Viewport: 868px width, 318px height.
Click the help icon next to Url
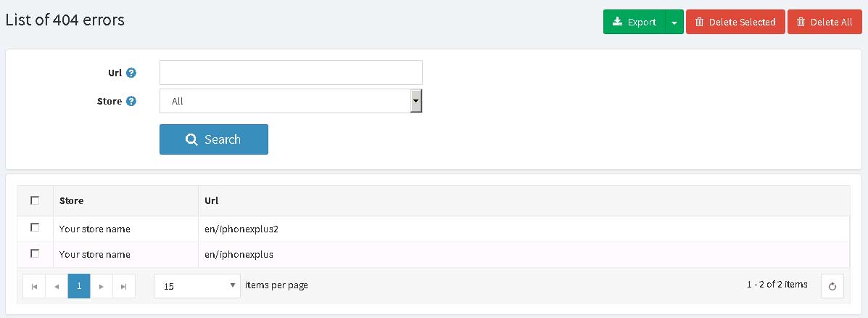(131, 73)
